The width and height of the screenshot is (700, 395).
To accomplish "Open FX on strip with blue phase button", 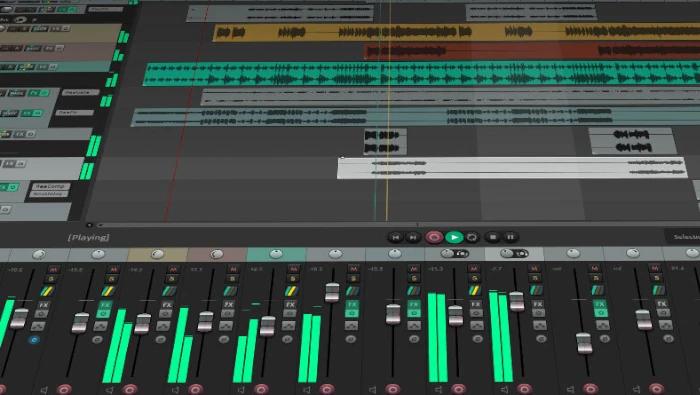I will [43, 305].
